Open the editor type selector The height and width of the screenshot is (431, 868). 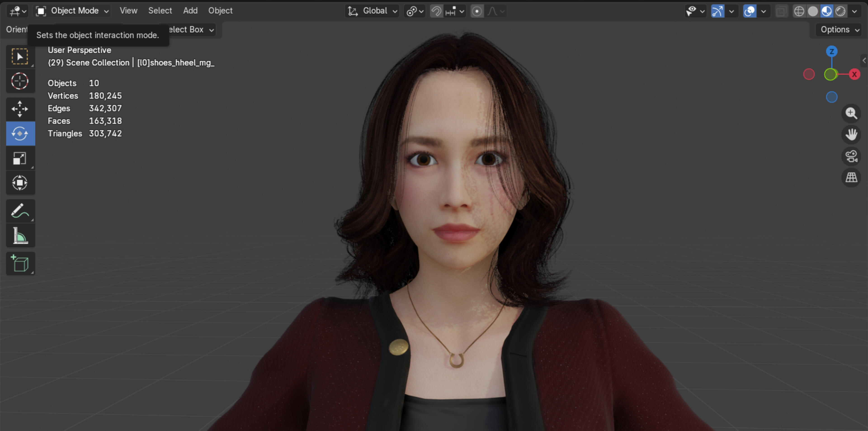click(18, 11)
